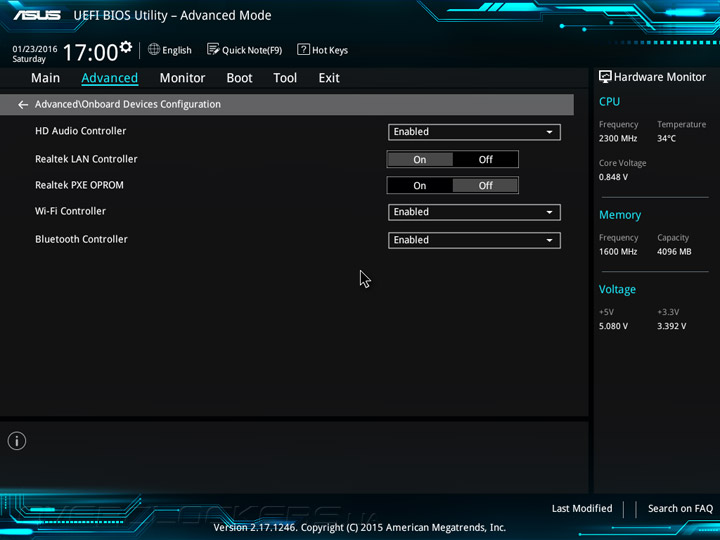Click the info circle icon
This screenshot has height=540, width=720.
coord(17,441)
